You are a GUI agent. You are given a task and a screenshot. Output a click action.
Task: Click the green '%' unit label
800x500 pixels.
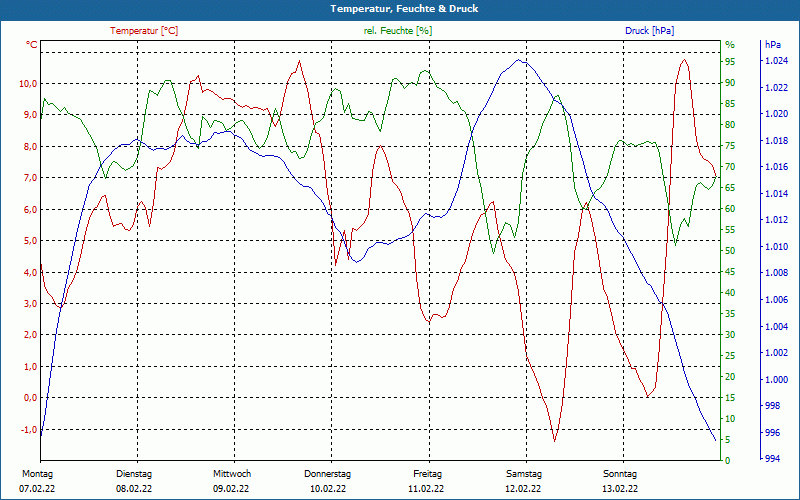click(x=730, y=45)
